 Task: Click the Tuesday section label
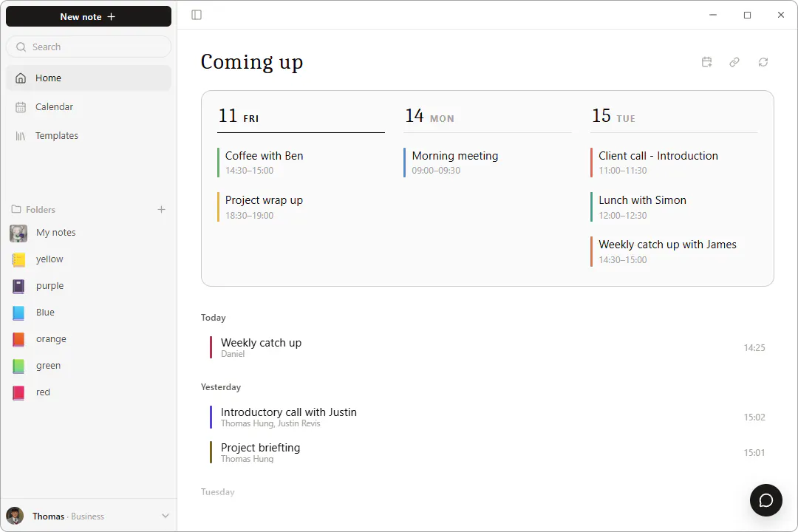point(218,492)
